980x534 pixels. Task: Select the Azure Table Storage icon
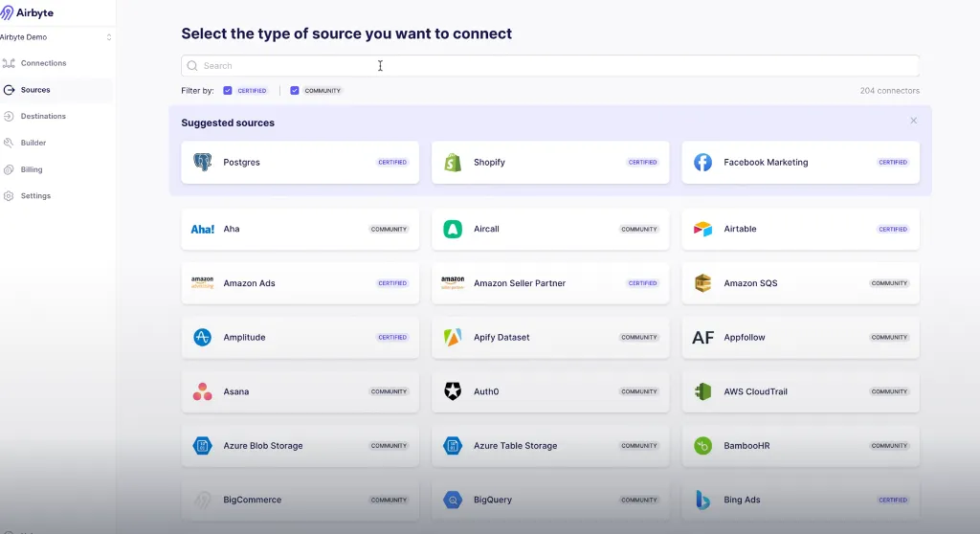453,446
